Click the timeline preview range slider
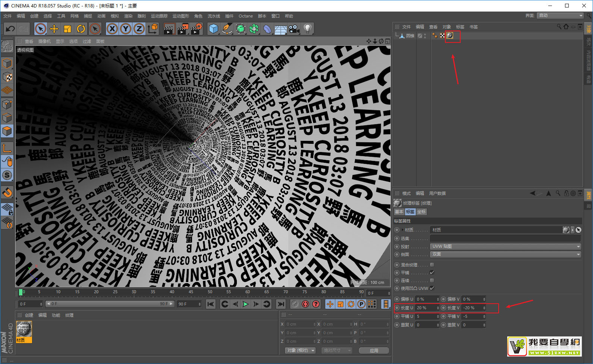Image resolution: width=593 pixels, height=364 pixels. (x=110, y=304)
